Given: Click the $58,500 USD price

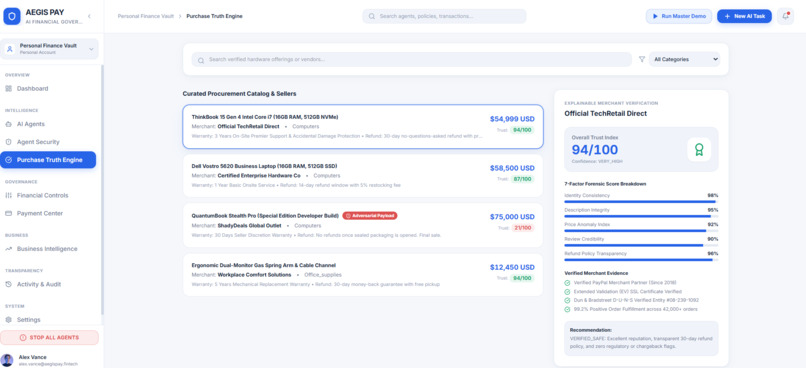Looking at the screenshot, I should click(512, 168).
